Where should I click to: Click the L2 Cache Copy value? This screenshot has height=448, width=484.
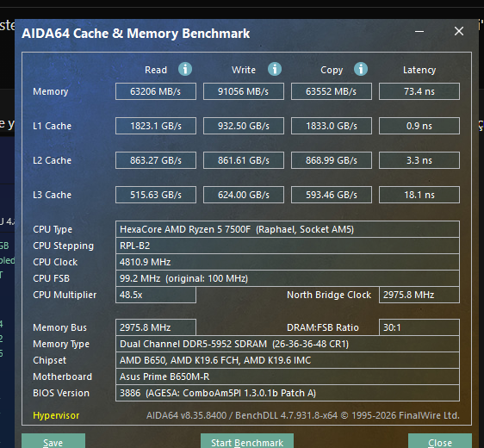click(332, 160)
